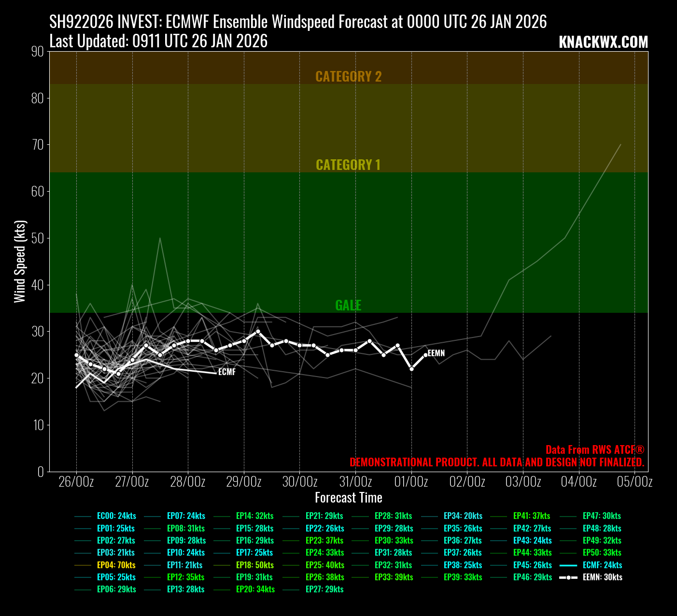The height and width of the screenshot is (616, 677).
Task: Click the KNACKWX.COM watermark
Action: (x=603, y=42)
